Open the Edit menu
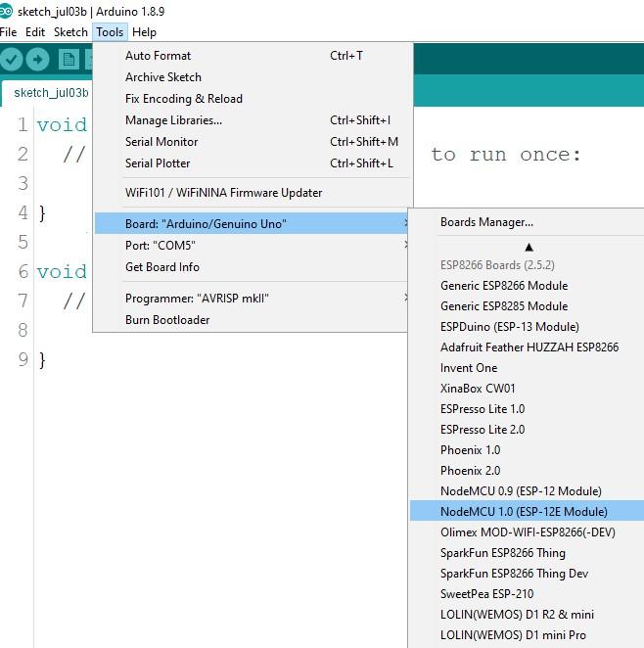Image resolution: width=644 pixels, height=648 pixels. 35,32
